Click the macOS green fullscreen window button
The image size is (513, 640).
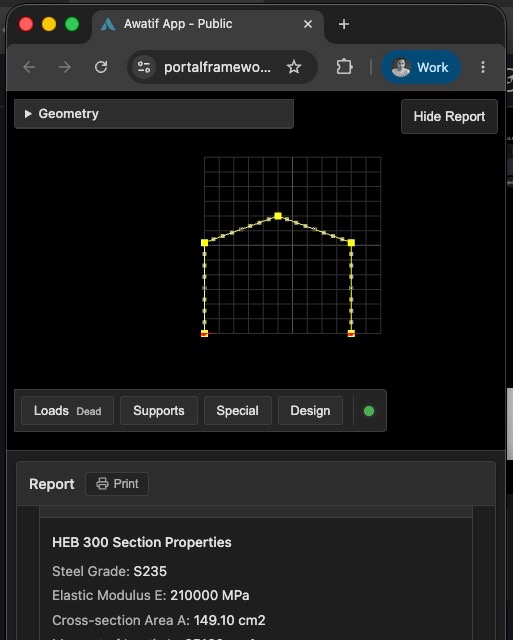72,24
